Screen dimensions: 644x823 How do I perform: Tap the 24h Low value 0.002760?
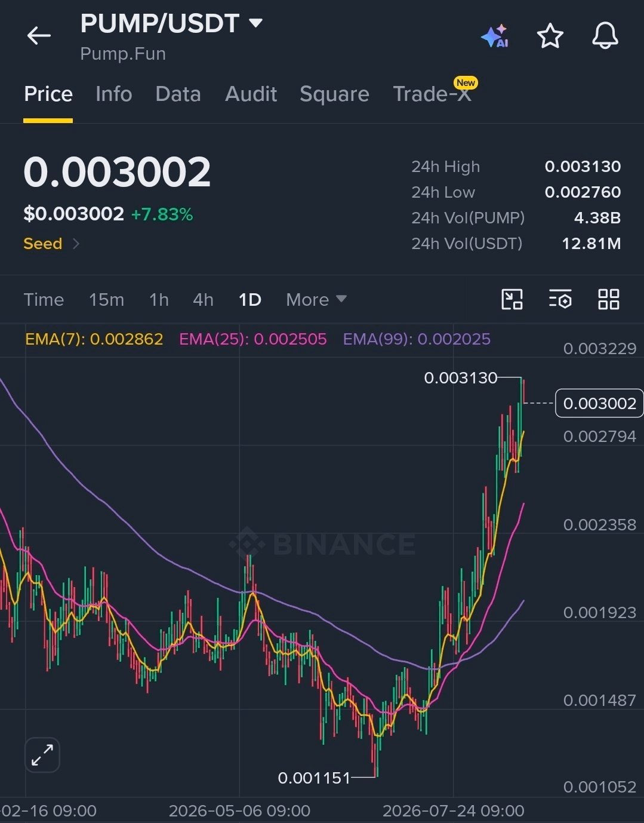pyautogui.click(x=583, y=192)
